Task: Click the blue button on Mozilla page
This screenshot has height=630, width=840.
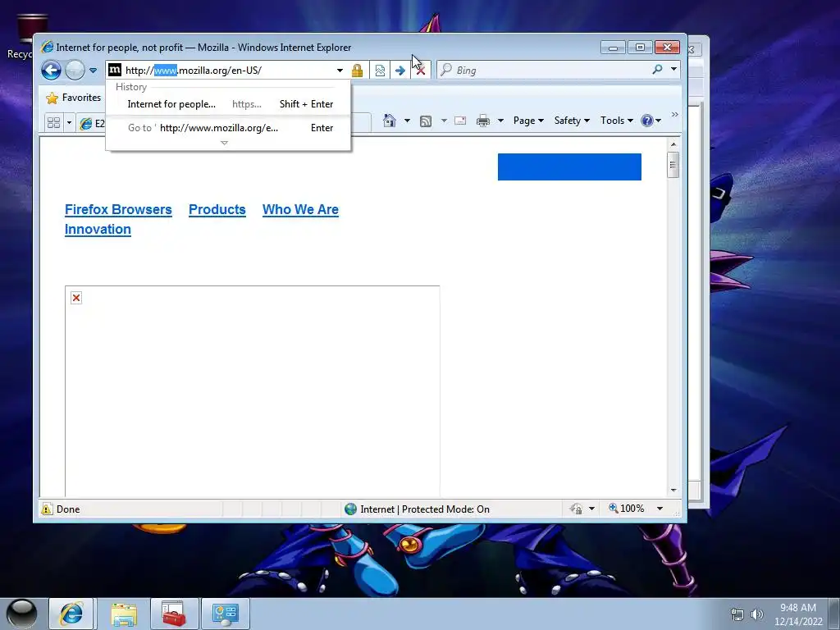Action: pyautogui.click(x=569, y=167)
